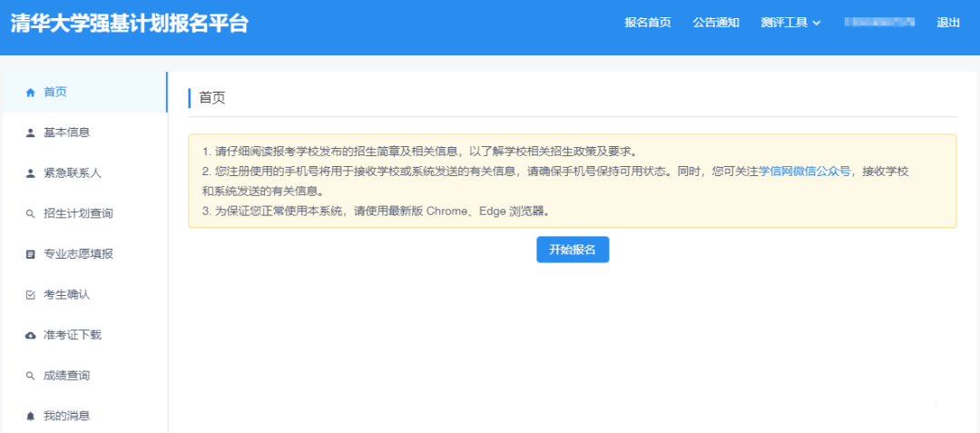Click the cloud download icon beside 准考证下载
This screenshot has width=980, height=433.
tap(30, 335)
